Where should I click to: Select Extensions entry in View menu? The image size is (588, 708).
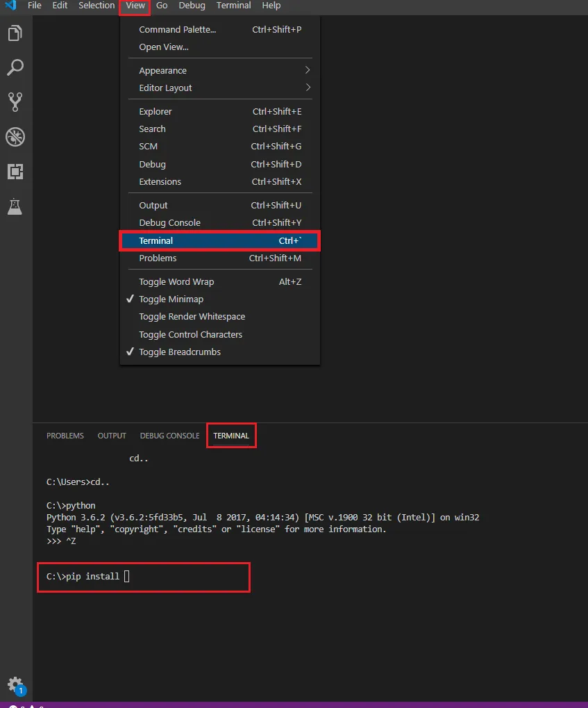coord(220,181)
